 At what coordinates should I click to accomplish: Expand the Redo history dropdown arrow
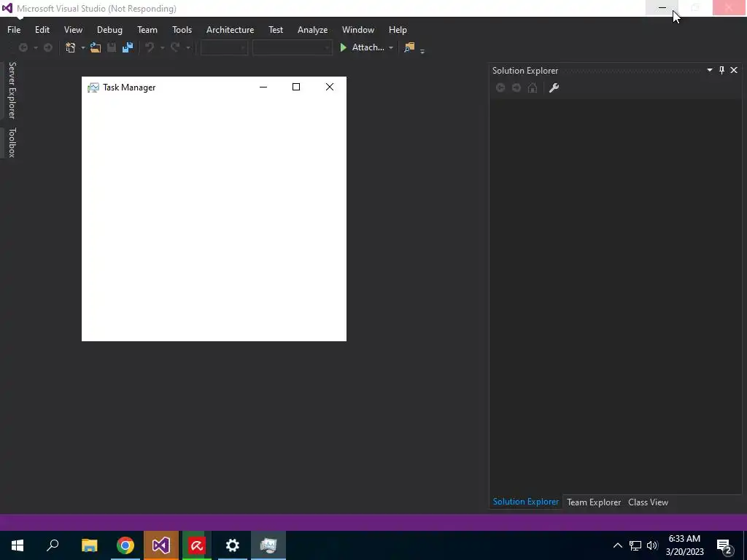click(188, 47)
